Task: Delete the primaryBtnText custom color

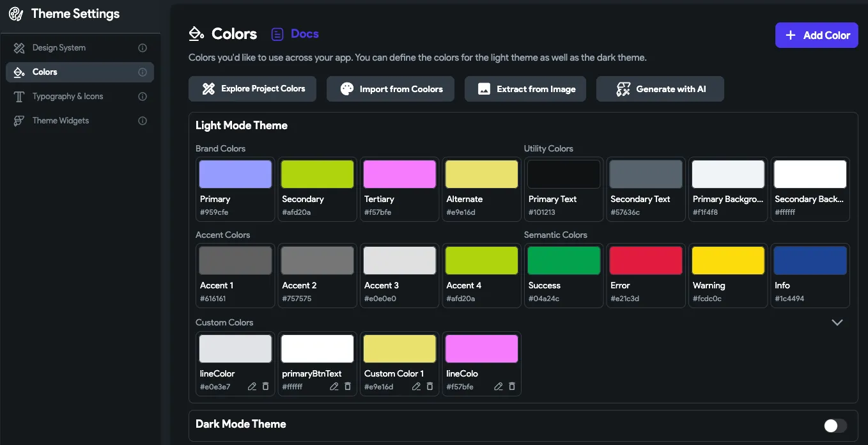Action: 348,387
